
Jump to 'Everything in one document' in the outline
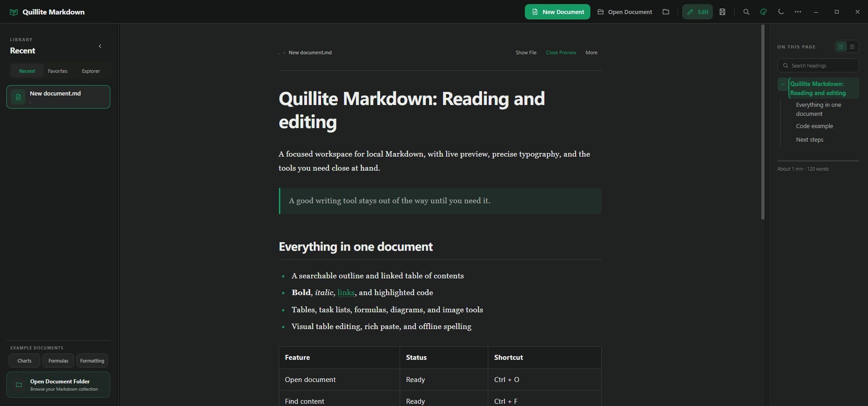coord(819,110)
